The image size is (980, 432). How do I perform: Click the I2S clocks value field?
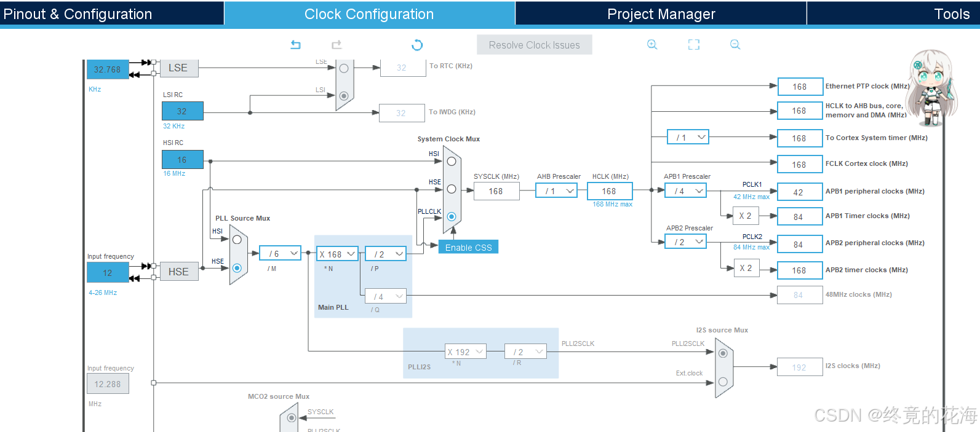pyautogui.click(x=800, y=367)
